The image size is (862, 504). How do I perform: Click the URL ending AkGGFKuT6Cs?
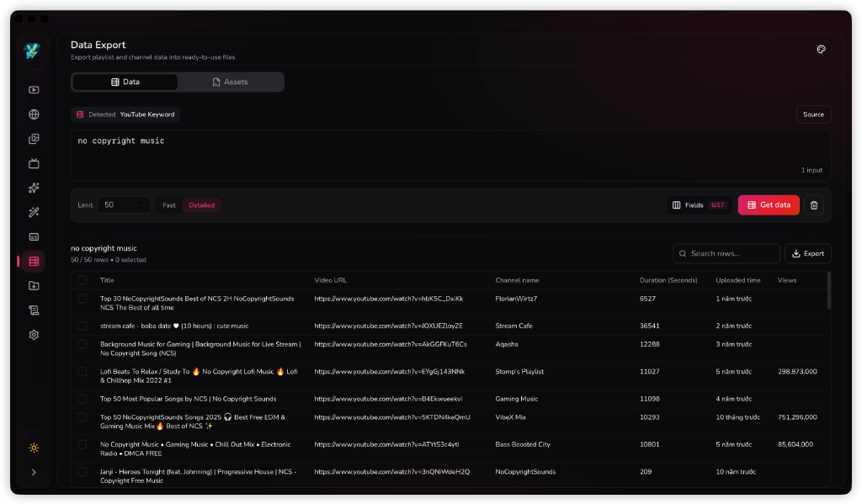pyautogui.click(x=391, y=344)
